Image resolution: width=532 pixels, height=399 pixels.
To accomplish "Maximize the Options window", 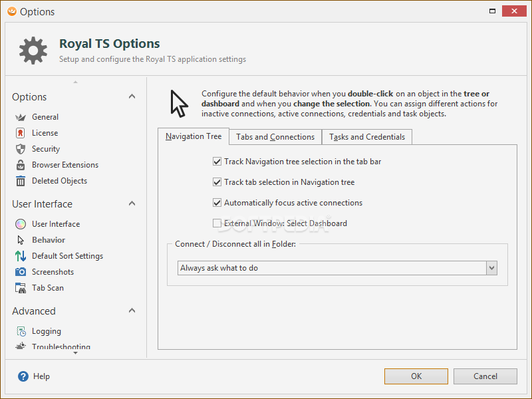I will tap(492, 11).
